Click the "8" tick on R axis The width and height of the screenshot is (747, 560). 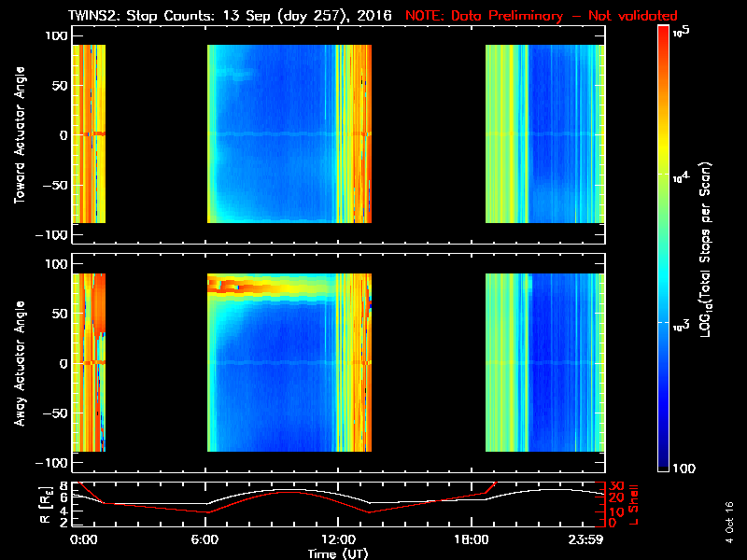point(64,486)
